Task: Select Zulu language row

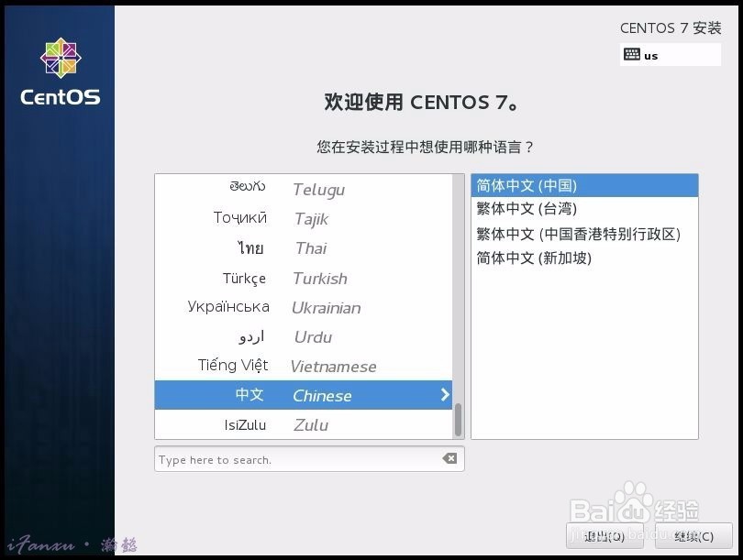Action: pyautogui.click(x=304, y=424)
